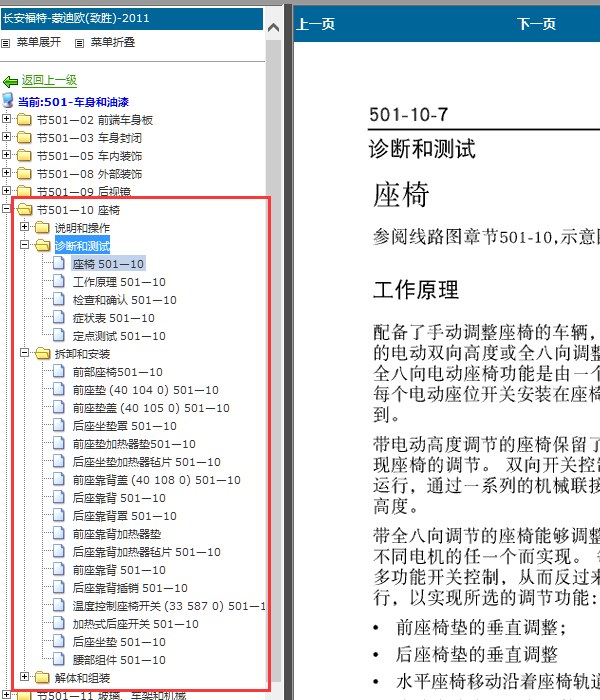Collapse the 诊断和测试 folder
The image size is (600, 700).
pyautogui.click(x=25, y=245)
